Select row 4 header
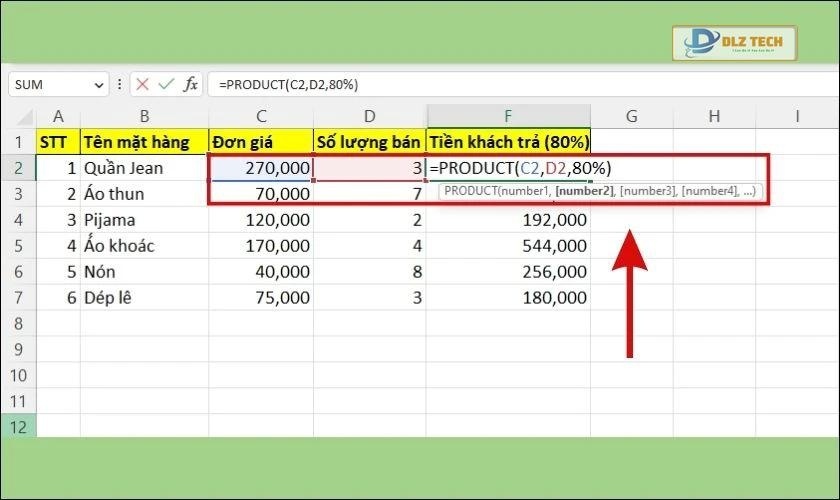Screen dimensions: 840x500 click(18, 220)
